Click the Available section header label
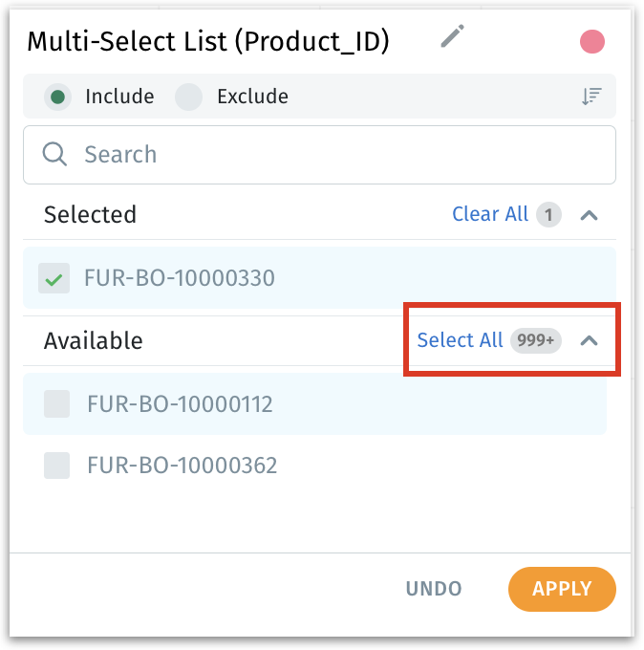 pyautogui.click(x=93, y=340)
